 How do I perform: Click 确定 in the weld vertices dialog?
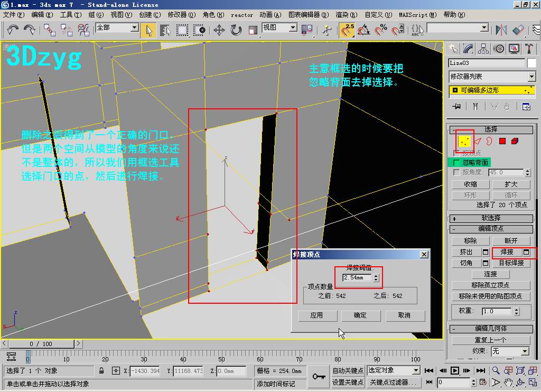click(360, 315)
